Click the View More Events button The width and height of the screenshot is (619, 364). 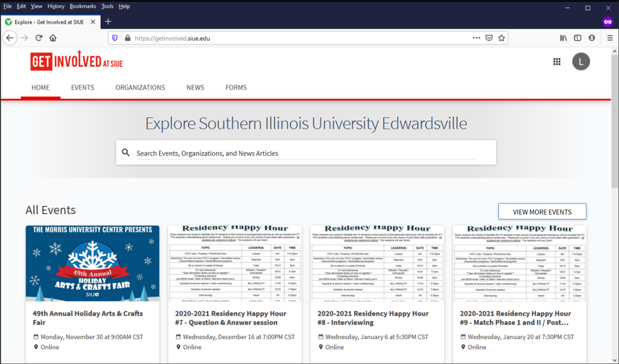(x=542, y=212)
